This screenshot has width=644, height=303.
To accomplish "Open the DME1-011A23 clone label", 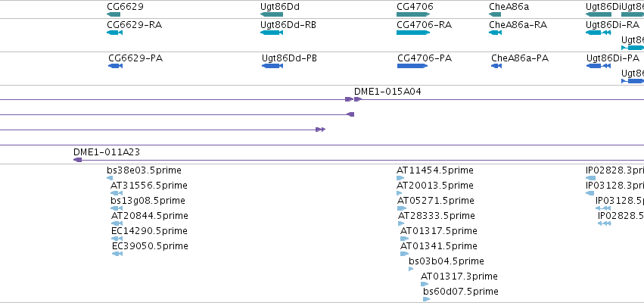I will click(107, 152).
